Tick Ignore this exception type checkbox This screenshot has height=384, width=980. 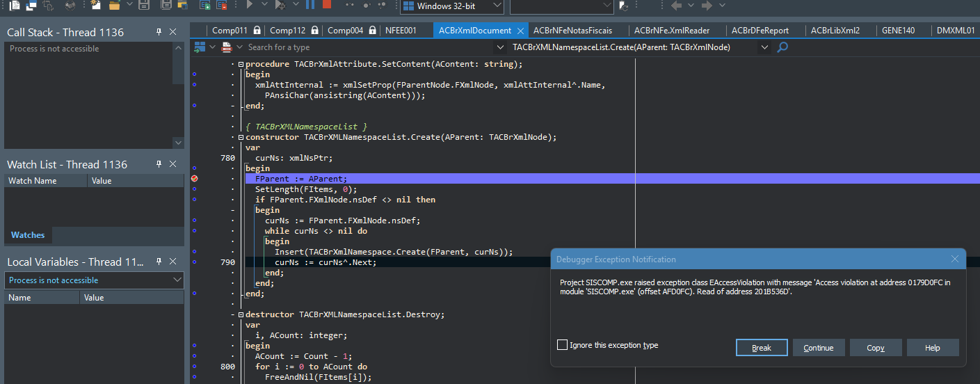pos(562,345)
